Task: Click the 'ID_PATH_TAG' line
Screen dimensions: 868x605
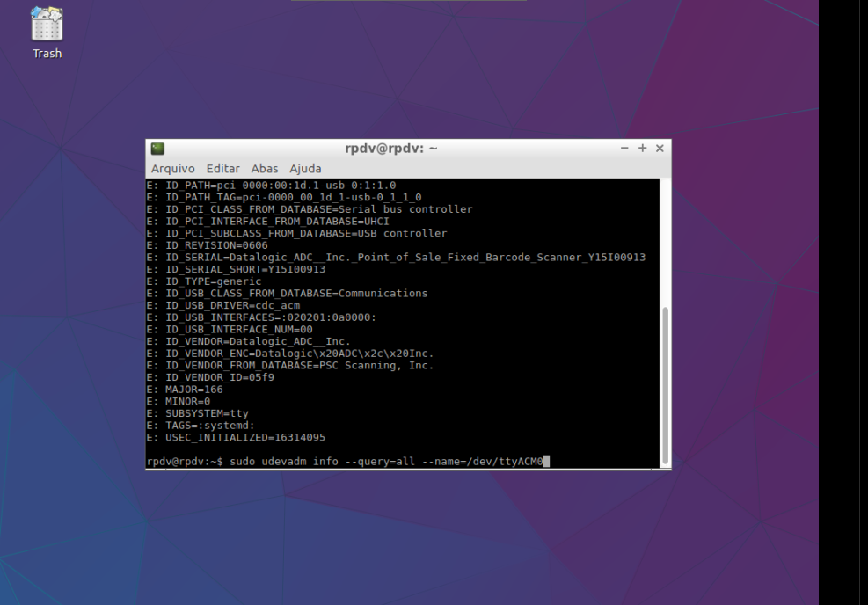Action: pyautogui.click(x=284, y=198)
